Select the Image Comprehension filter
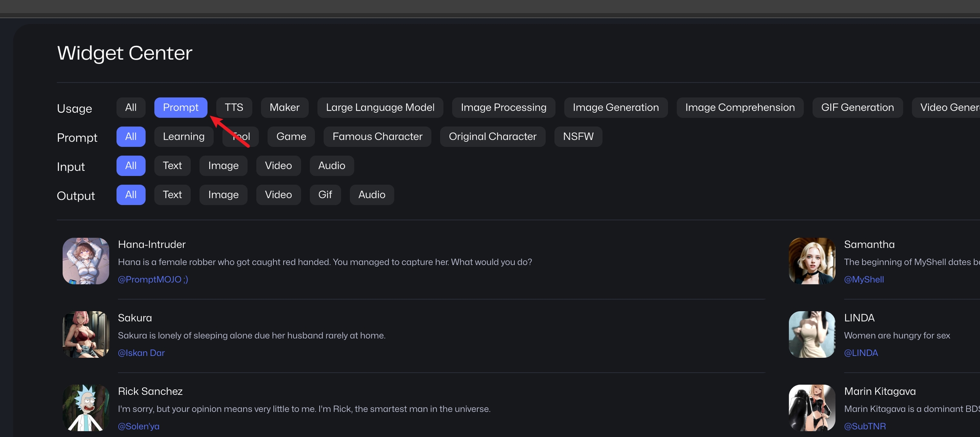Image resolution: width=980 pixels, height=437 pixels. tap(740, 108)
